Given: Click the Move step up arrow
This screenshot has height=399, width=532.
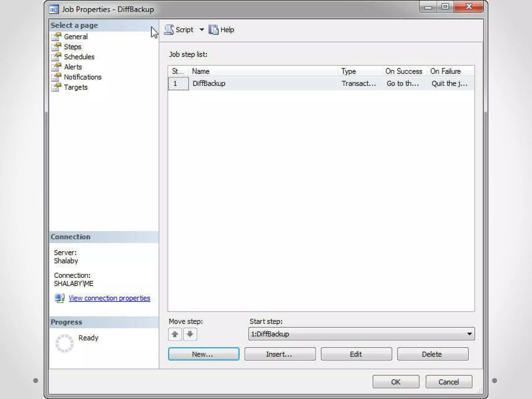Looking at the screenshot, I should [x=175, y=334].
